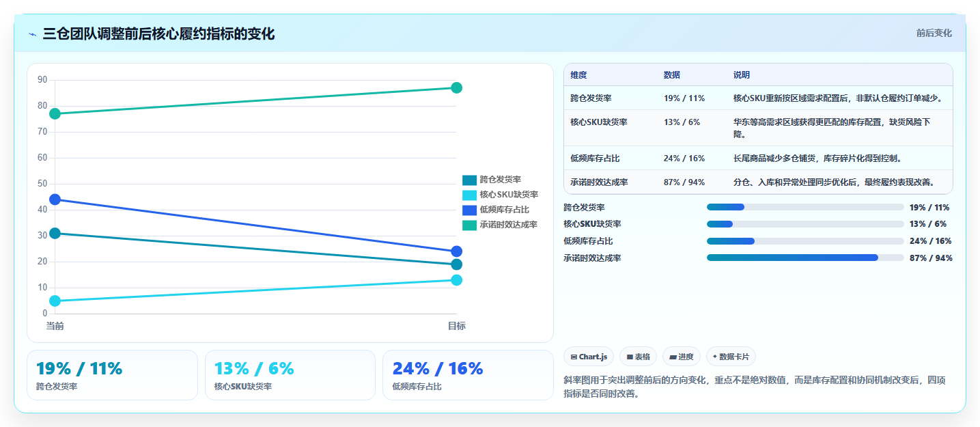Viewport: 980px width, 427px height.
Task: Toggle the 低频库存占比 legend swatch
Action: (469, 210)
